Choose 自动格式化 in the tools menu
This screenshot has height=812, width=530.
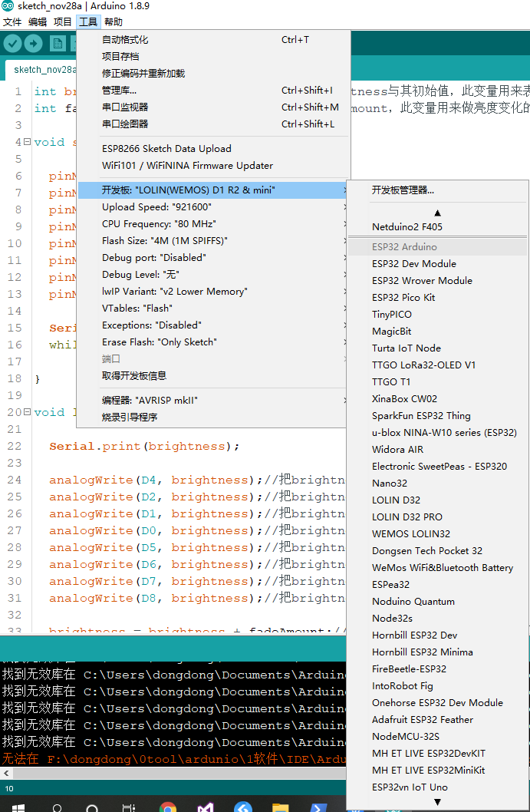pyautogui.click(x=213, y=40)
